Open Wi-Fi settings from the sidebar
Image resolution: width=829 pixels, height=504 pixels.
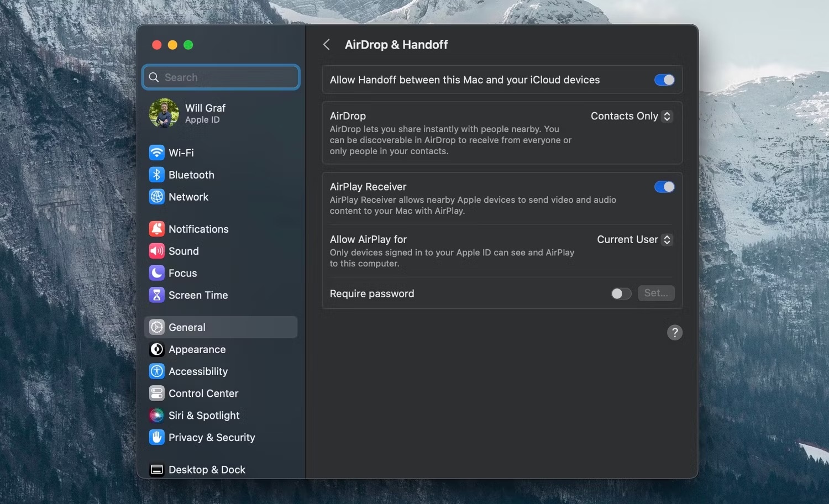pyautogui.click(x=181, y=153)
